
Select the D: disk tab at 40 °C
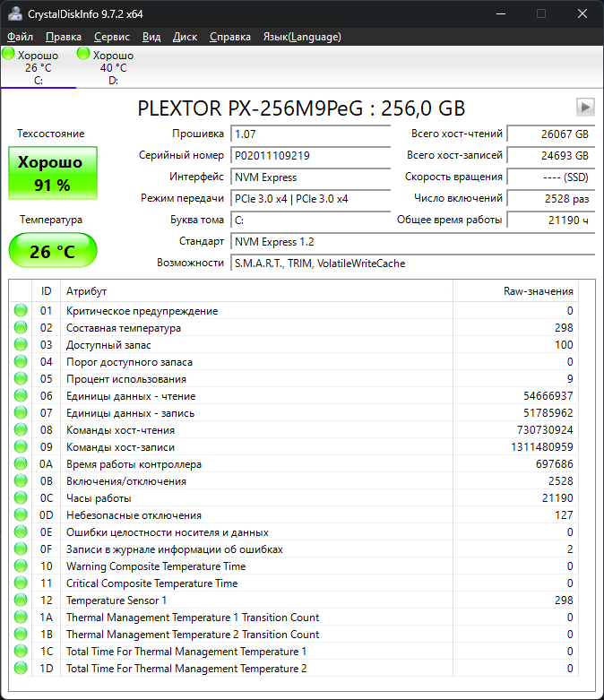pos(114,67)
